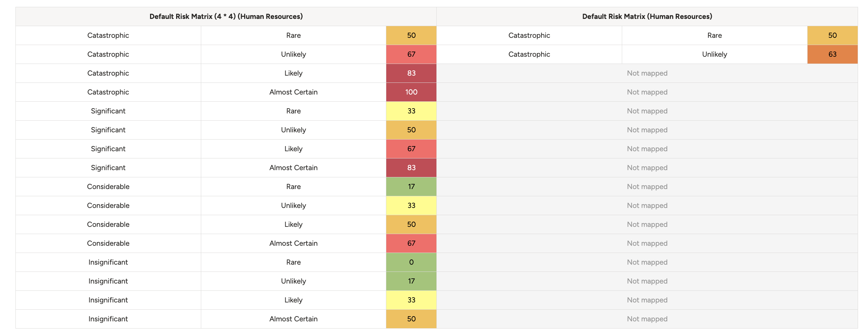
Task: Click Not mapped next to Insignificant Almost Certain
Action: tap(647, 319)
